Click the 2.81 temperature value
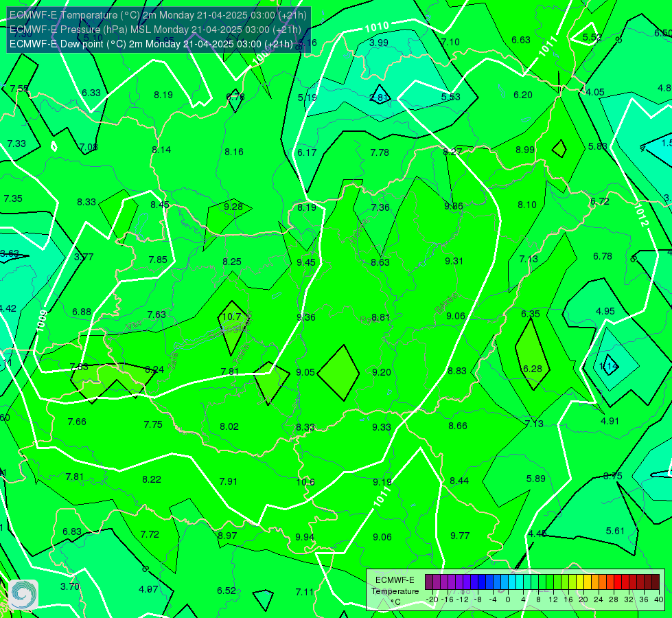 (x=379, y=98)
